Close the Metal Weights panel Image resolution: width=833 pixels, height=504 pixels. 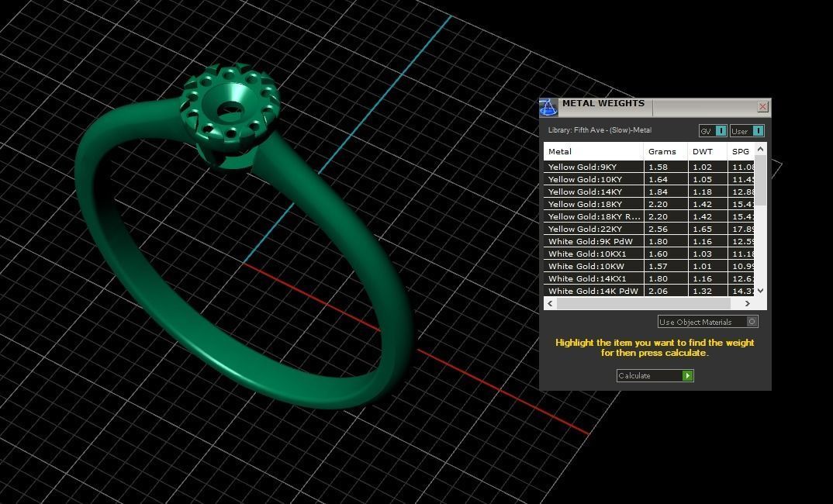pos(763,107)
